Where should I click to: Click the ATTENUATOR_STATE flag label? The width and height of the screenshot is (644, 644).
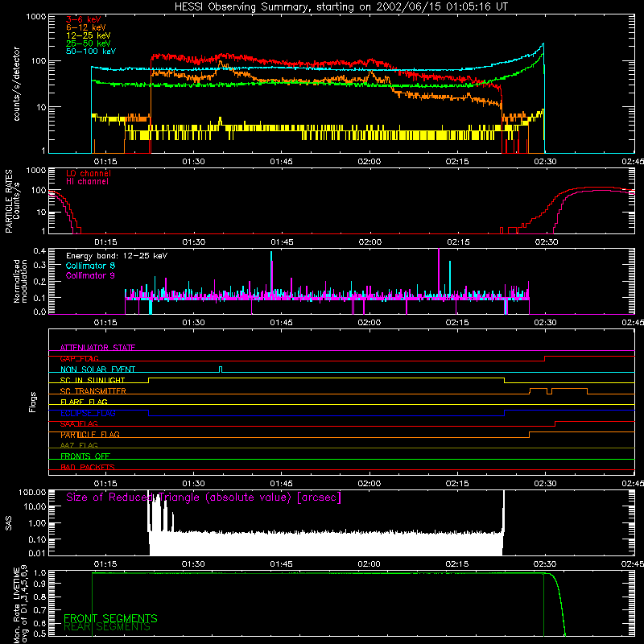pos(97,348)
